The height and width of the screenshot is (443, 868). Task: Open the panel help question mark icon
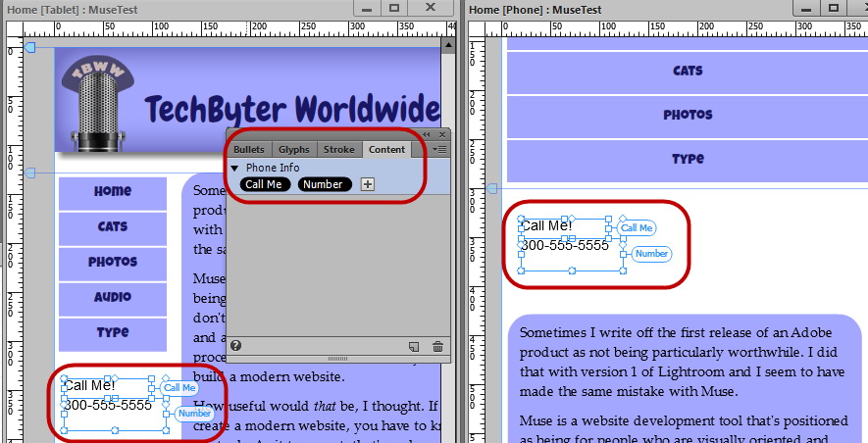point(235,346)
